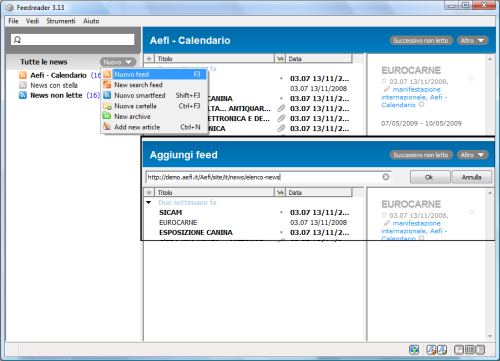Open the Nuovo dropdown in Tutte le news
This screenshot has height=361, width=500.
coord(118,62)
